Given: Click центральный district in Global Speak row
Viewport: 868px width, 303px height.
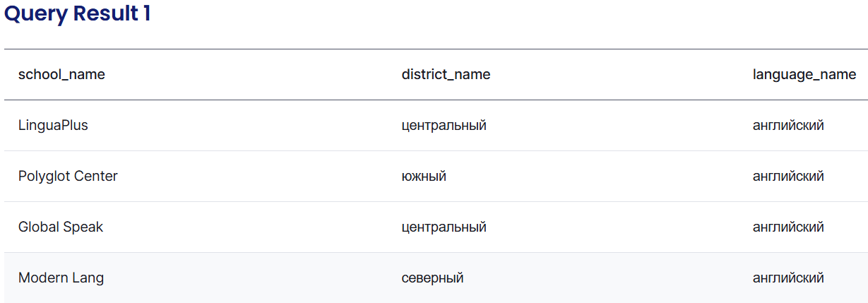Looking at the screenshot, I should 444,227.
